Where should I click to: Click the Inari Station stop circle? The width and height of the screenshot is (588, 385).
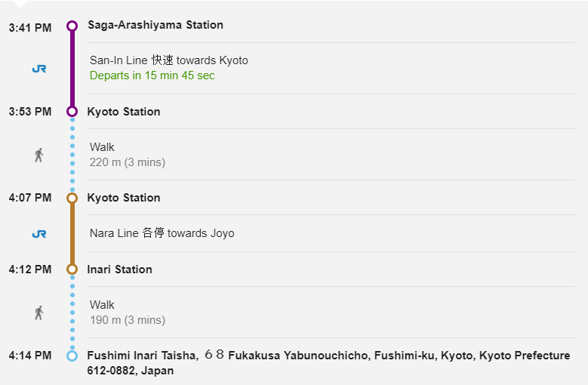(x=72, y=269)
